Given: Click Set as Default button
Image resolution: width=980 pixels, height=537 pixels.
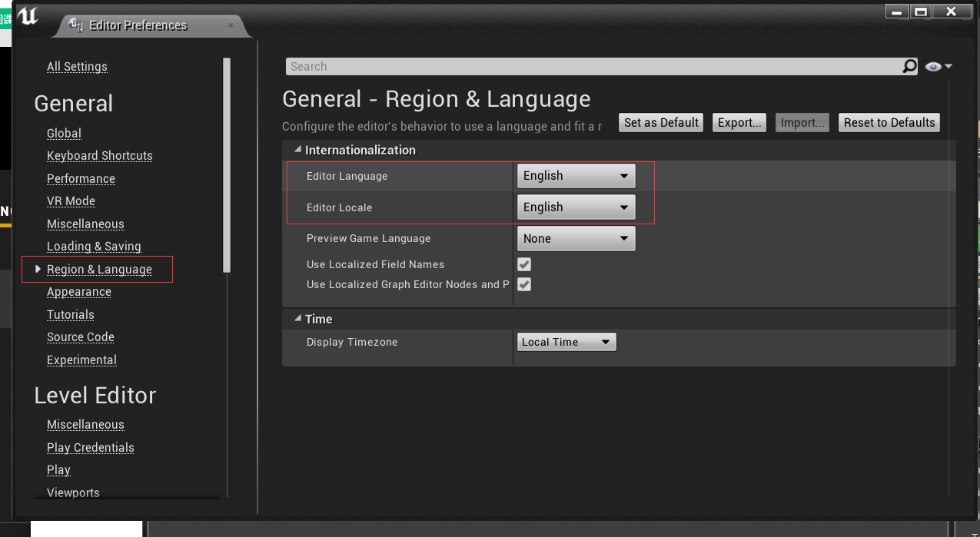Looking at the screenshot, I should pyautogui.click(x=661, y=123).
